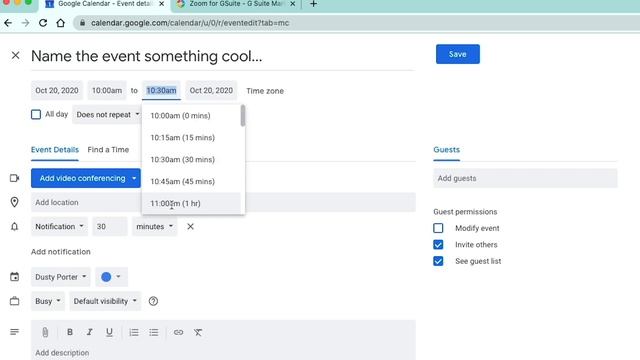The image size is (640, 360).
Task: Open the Busy availability dropdown
Action: click(x=47, y=301)
